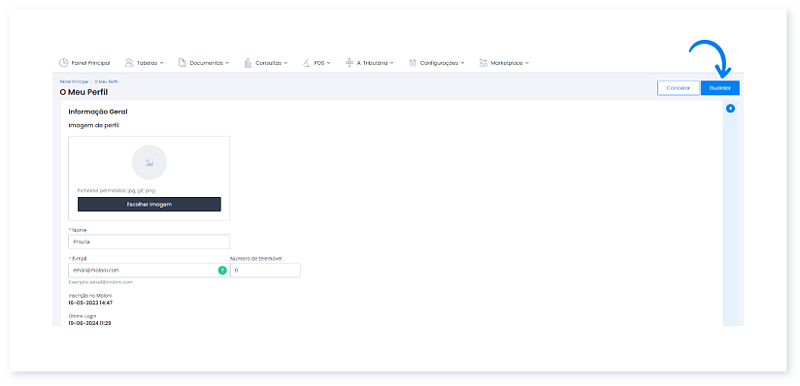Click the POS icon in navigation
The height and width of the screenshot is (386, 800).
click(306, 63)
